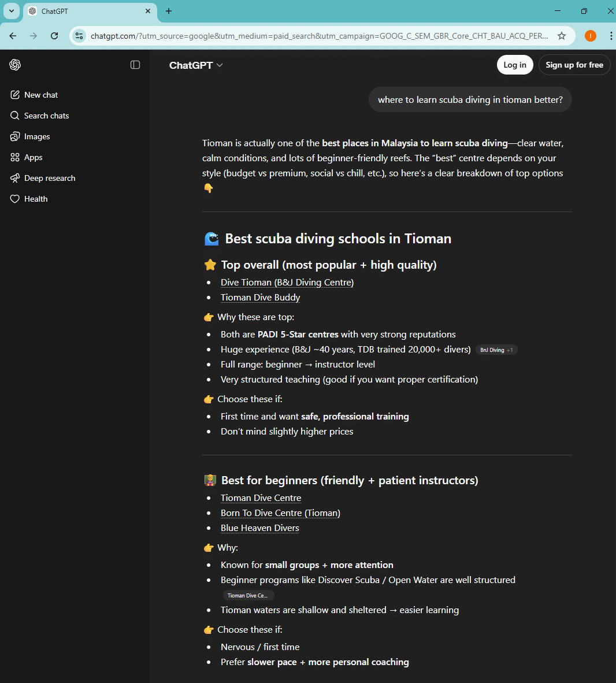
Task: Open Tioman Dive Buddy link
Action: tap(260, 298)
